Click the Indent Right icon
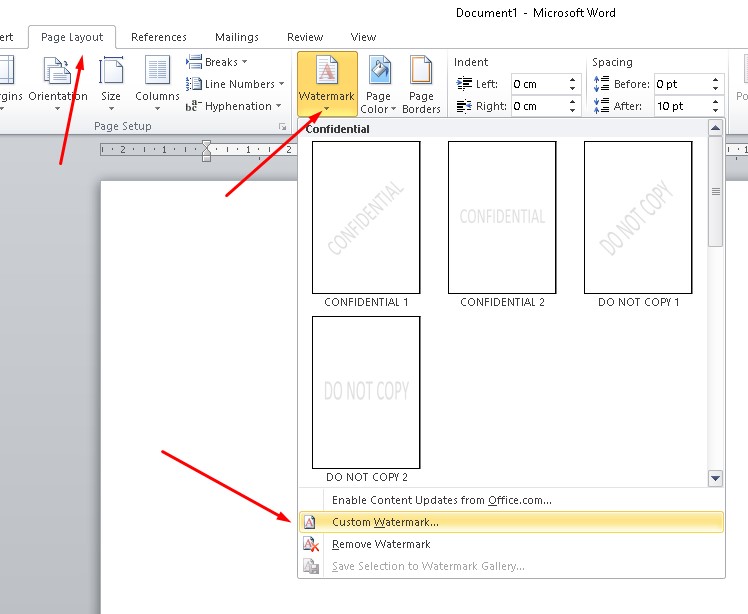 (x=464, y=106)
